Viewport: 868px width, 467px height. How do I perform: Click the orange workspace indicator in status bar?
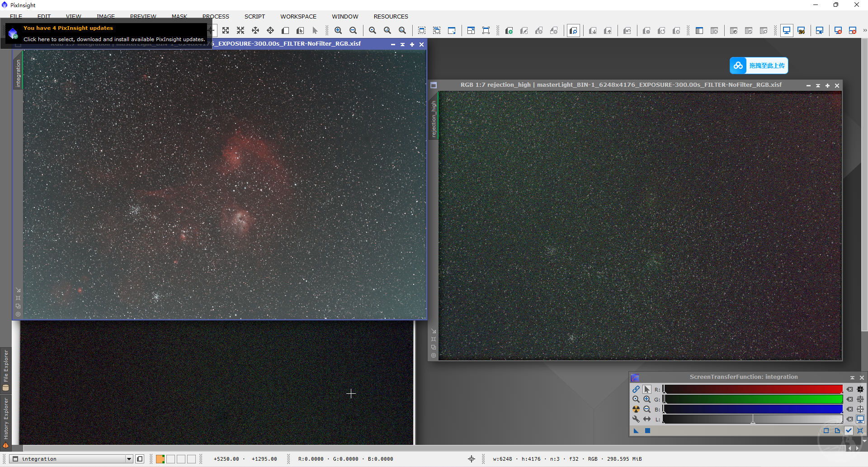(160, 459)
